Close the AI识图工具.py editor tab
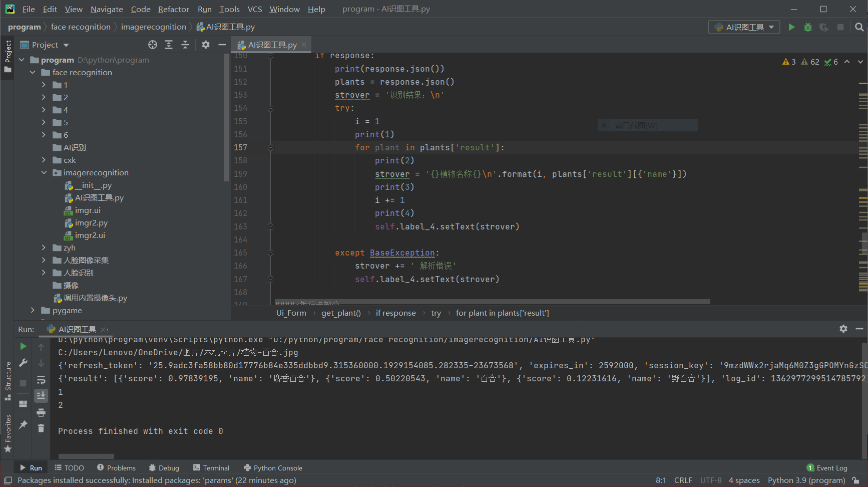Image resolution: width=868 pixels, height=487 pixels. [x=304, y=45]
